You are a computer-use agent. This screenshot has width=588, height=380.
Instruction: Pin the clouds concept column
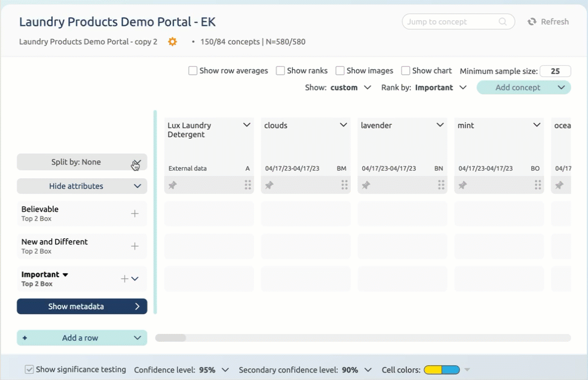[x=269, y=185]
